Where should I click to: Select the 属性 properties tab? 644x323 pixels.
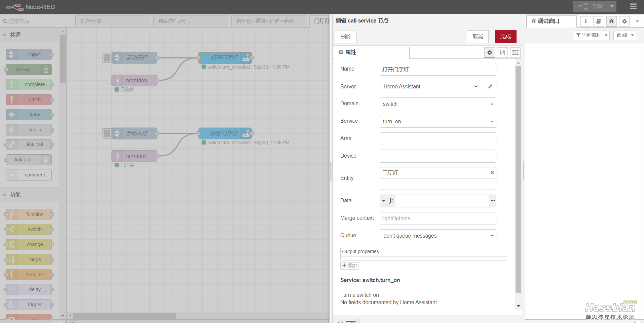[372, 52]
